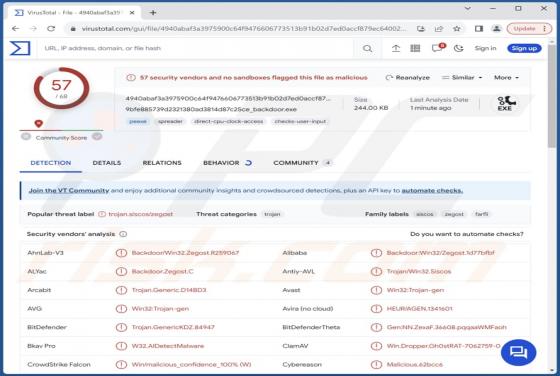Viewport: 560px width, 376px height.
Task: Click the zegost family label
Action: [x=454, y=214]
